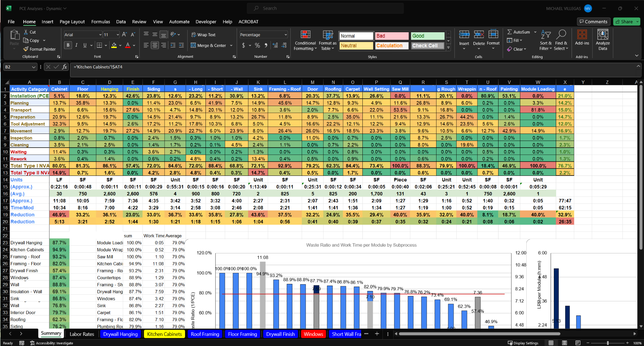Align text right
Screen dimensions: 644x346
click(163, 45)
